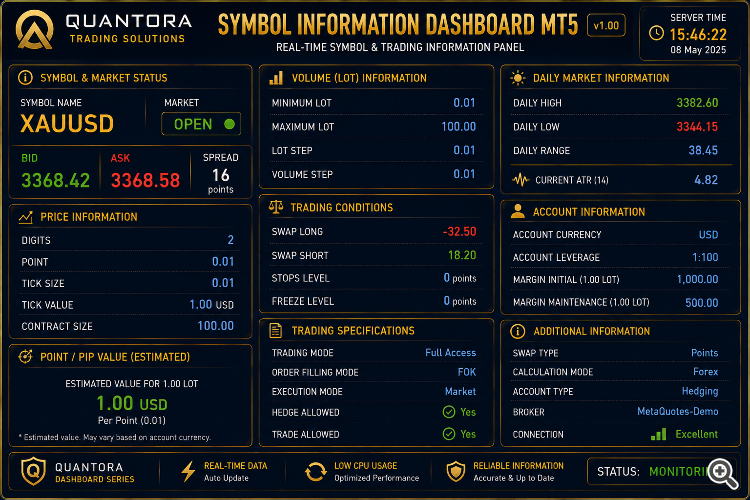The height and width of the screenshot is (500, 750).
Task: Click the target icon for Point / Pip Value
Action: point(25,356)
